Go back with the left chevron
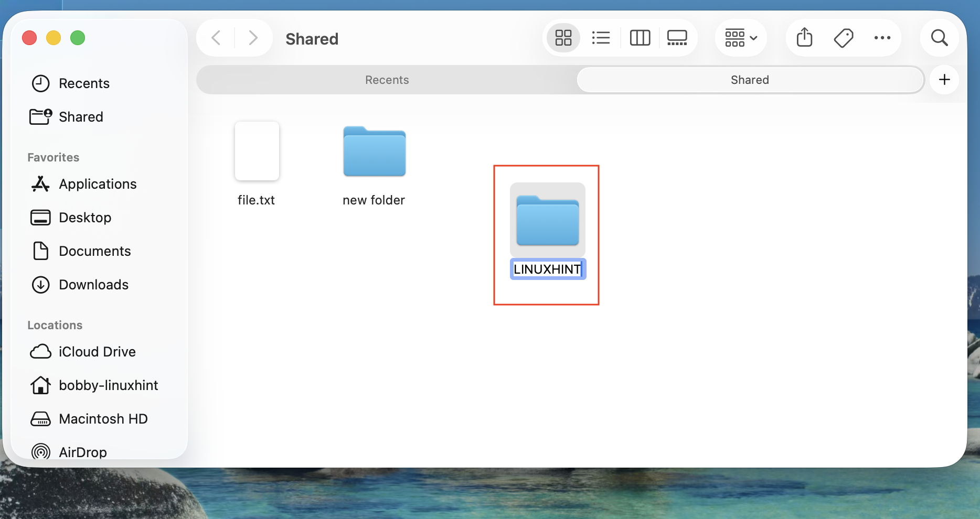980x519 pixels. coord(216,38)
